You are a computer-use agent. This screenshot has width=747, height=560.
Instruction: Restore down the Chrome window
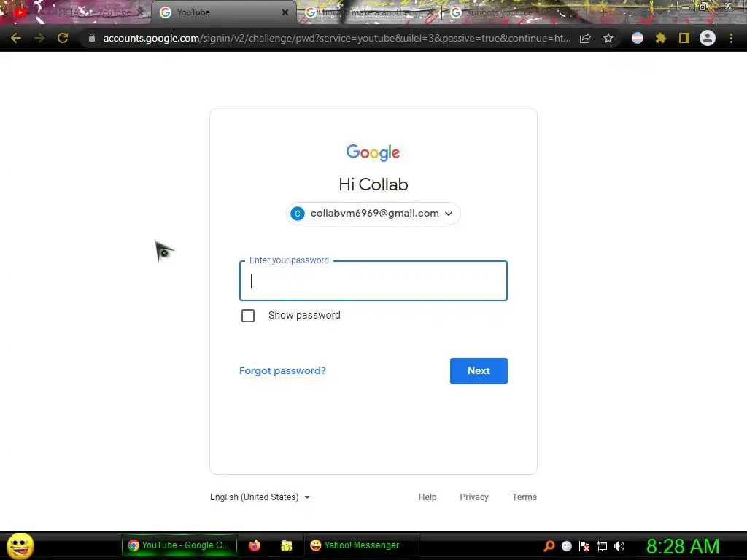703,6
